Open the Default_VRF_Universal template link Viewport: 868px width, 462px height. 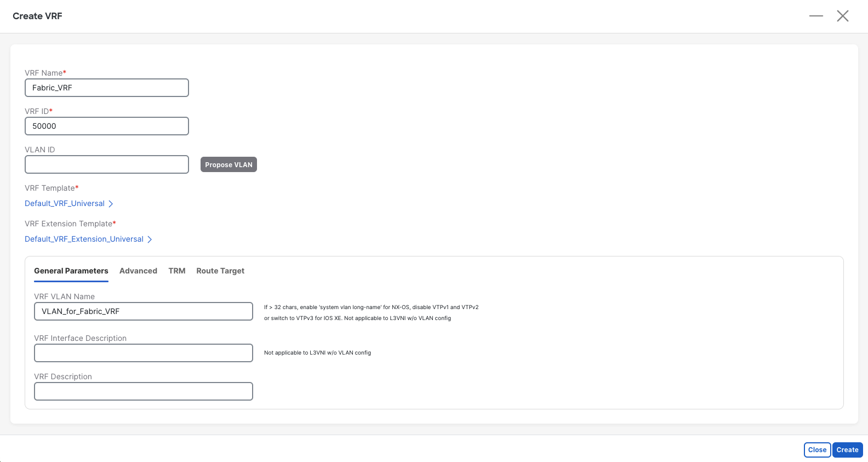(65, 203)
